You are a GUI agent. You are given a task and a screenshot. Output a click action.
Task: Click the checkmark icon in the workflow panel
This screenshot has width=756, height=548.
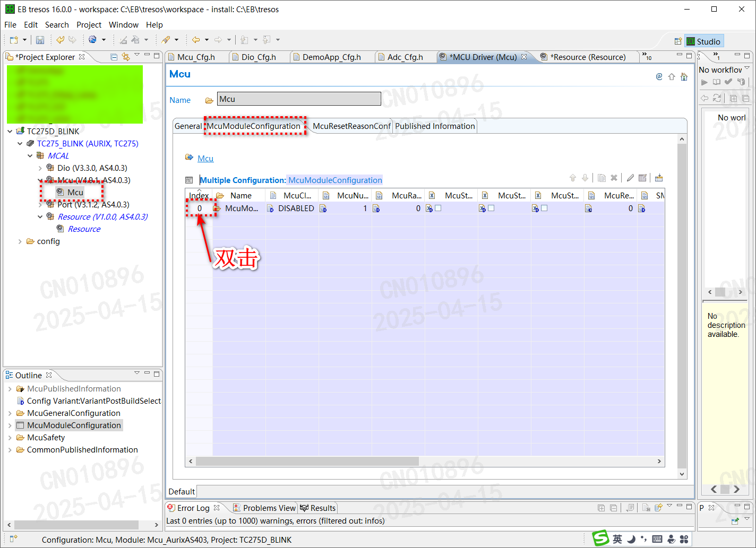[x=728, y=82]
